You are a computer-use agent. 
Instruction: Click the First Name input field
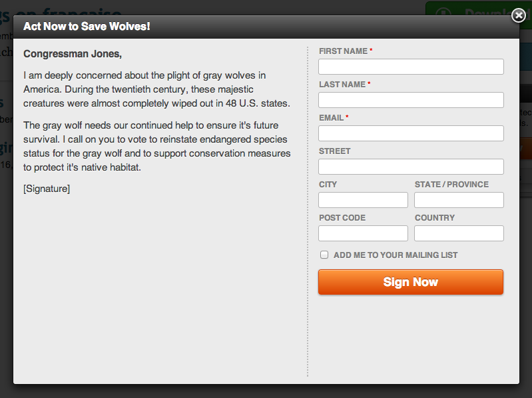pos(411,67)
